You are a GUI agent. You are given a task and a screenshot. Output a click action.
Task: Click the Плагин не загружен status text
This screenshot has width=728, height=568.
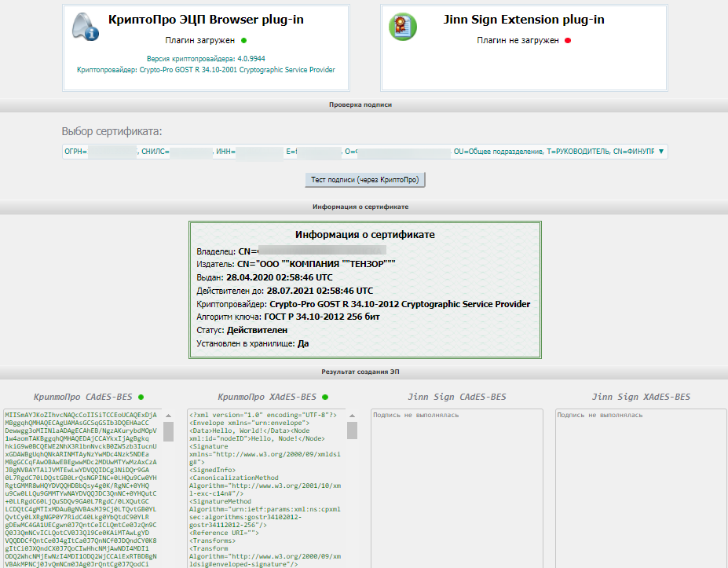click(518, 40)
